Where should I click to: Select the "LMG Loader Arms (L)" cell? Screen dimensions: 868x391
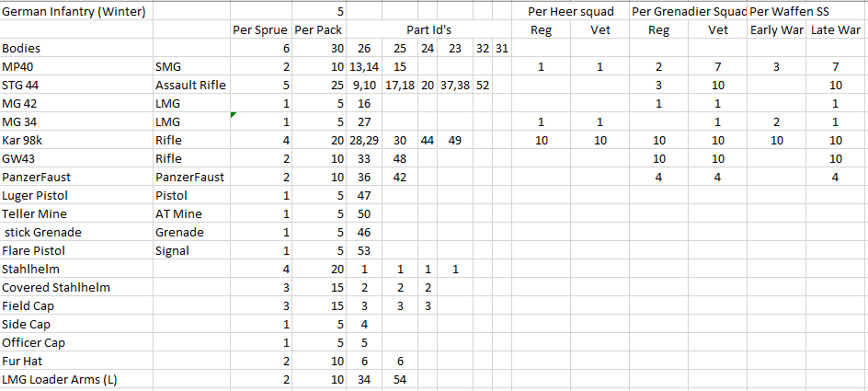[75, 379]
